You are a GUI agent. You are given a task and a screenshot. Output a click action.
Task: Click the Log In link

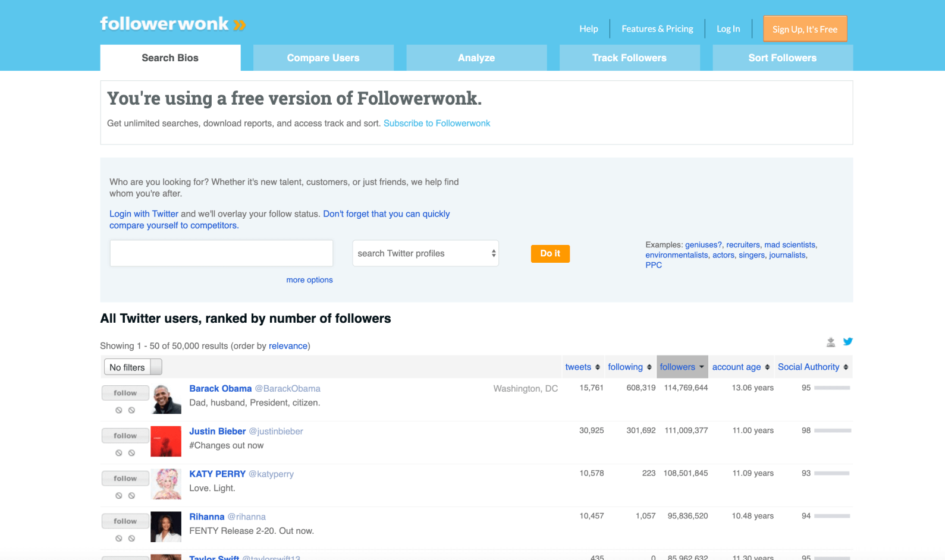729,29
